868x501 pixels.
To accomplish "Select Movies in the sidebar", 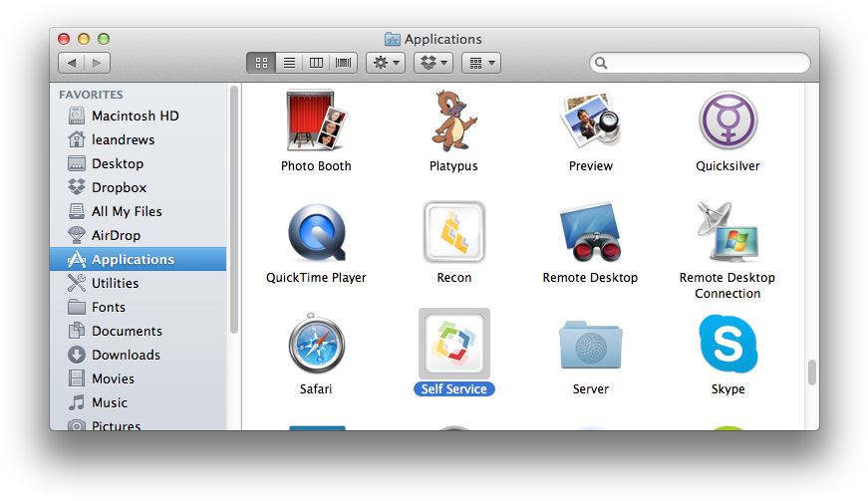I will coord(138,378).
